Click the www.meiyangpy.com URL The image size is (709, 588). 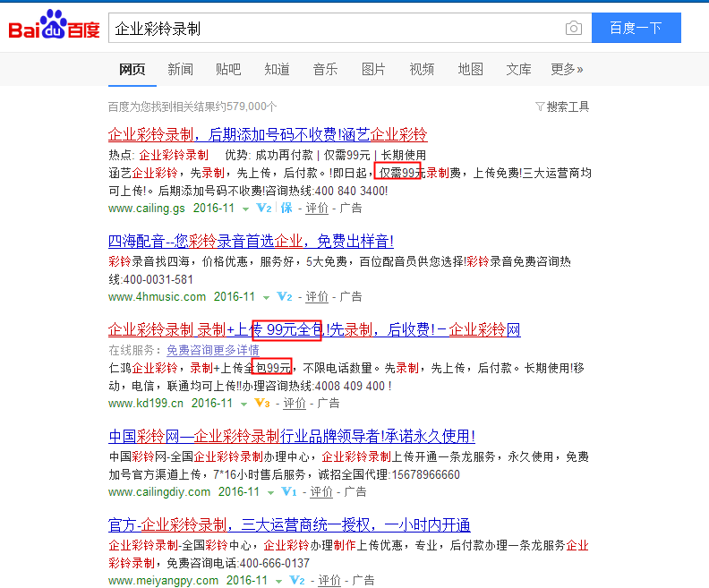click(x=163, y=580)
